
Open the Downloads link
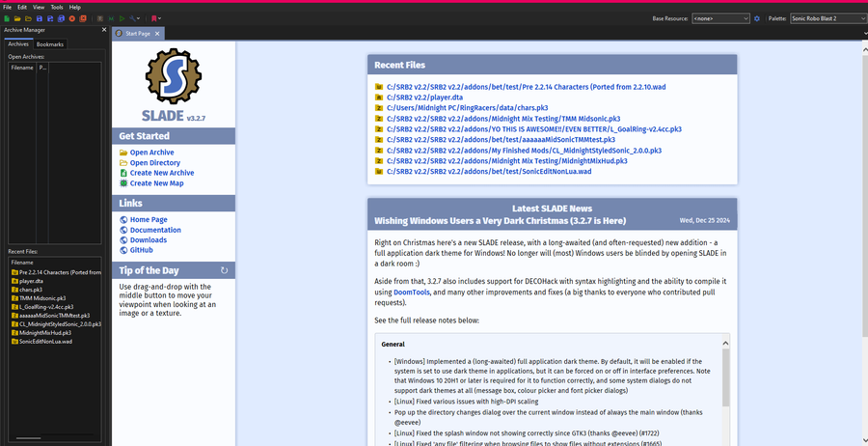click(149, 240)
